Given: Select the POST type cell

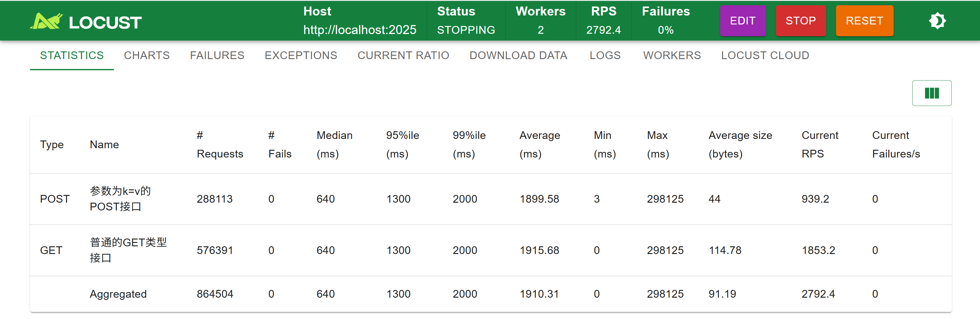Looking at the screenshot, I should tap(55, 199).
